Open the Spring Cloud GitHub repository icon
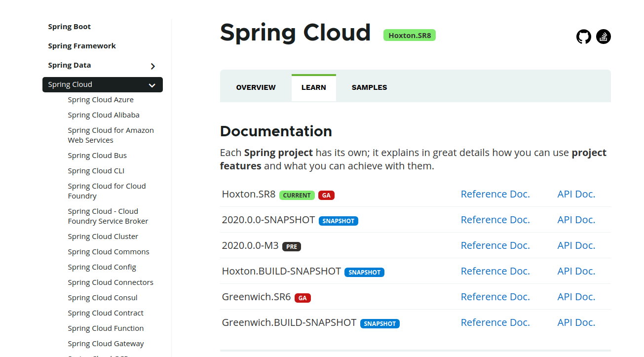644x357 pixels. [584, 37]
